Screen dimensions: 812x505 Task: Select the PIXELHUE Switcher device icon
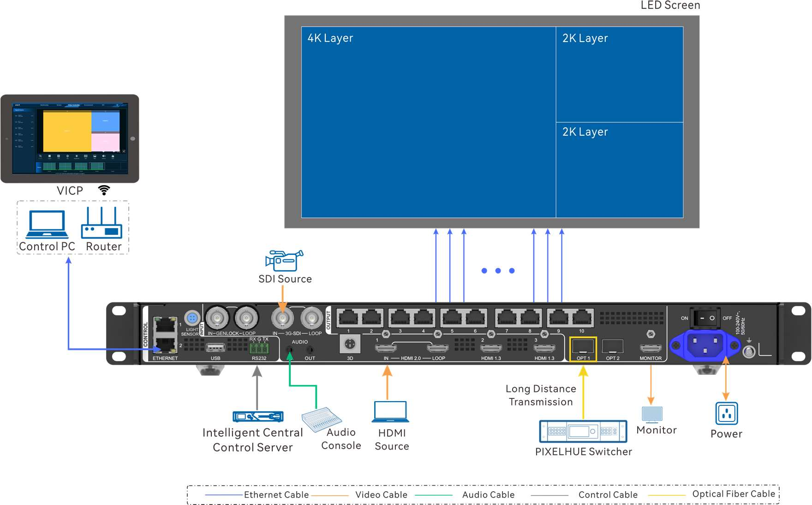[x=583, y=432]
